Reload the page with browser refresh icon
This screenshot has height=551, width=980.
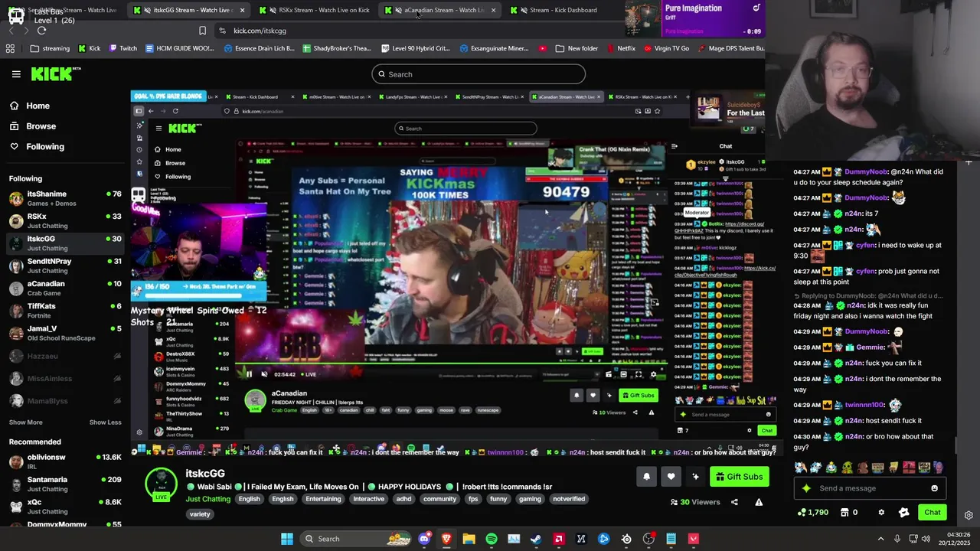click(x=41, y=31)
